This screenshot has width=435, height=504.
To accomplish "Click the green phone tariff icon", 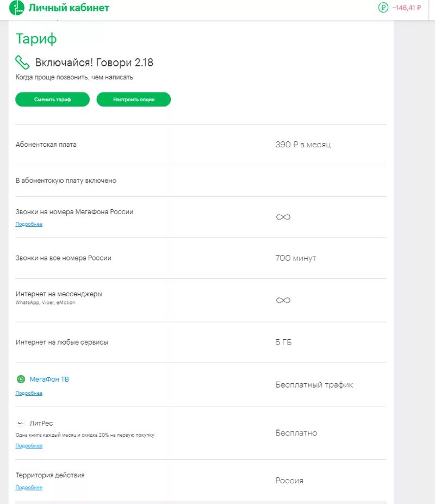I will [22, 63].
